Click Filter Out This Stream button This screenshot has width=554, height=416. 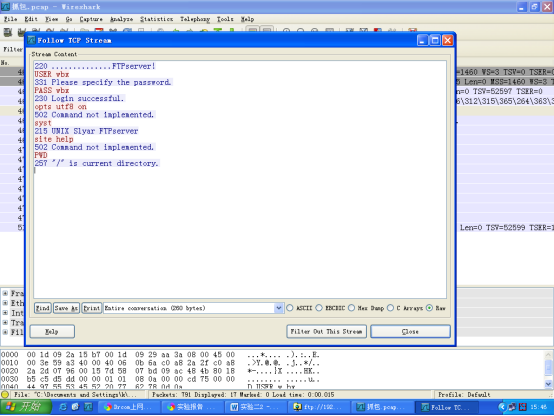[326, 332]
